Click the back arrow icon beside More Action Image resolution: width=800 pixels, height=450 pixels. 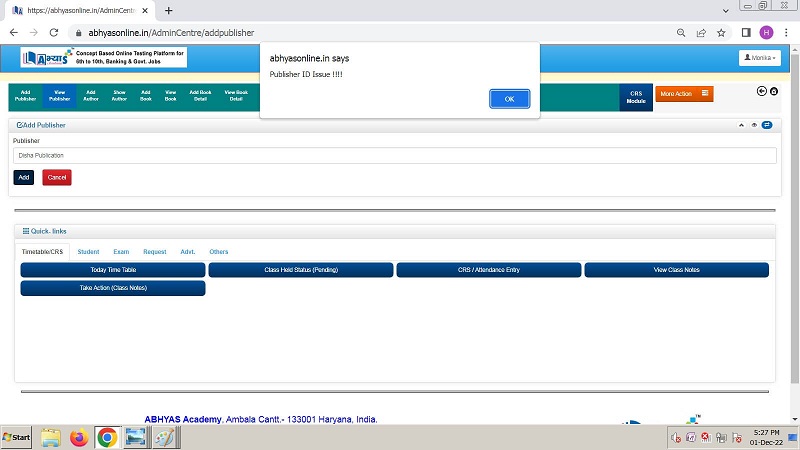pyautogui.click(x=761, y=91)
